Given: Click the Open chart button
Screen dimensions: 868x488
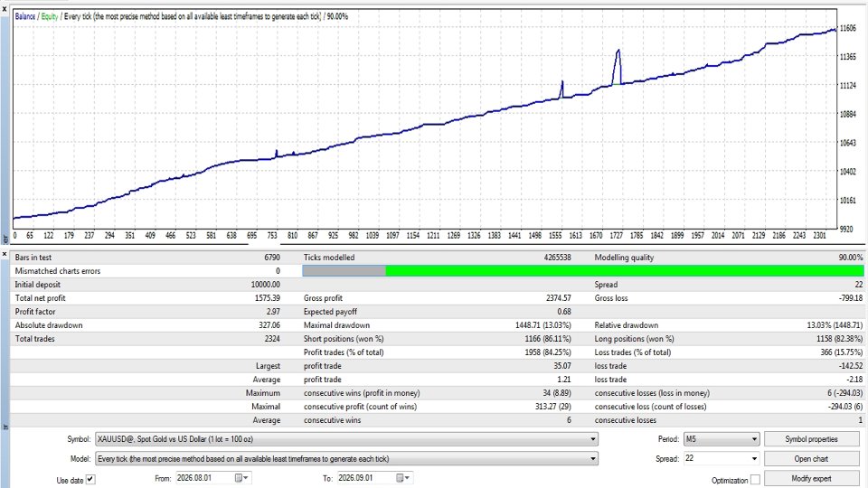Looking at the screenshot, I should [811, 459].
